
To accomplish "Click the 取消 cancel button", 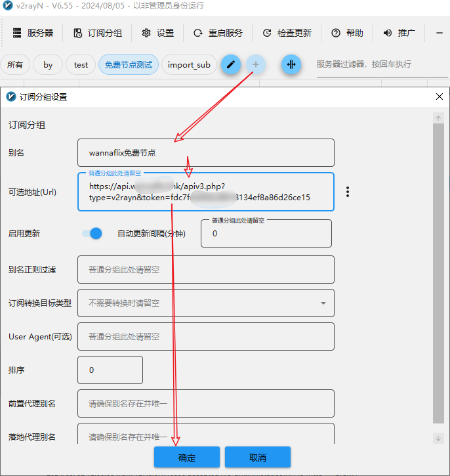I will point(258,457).
